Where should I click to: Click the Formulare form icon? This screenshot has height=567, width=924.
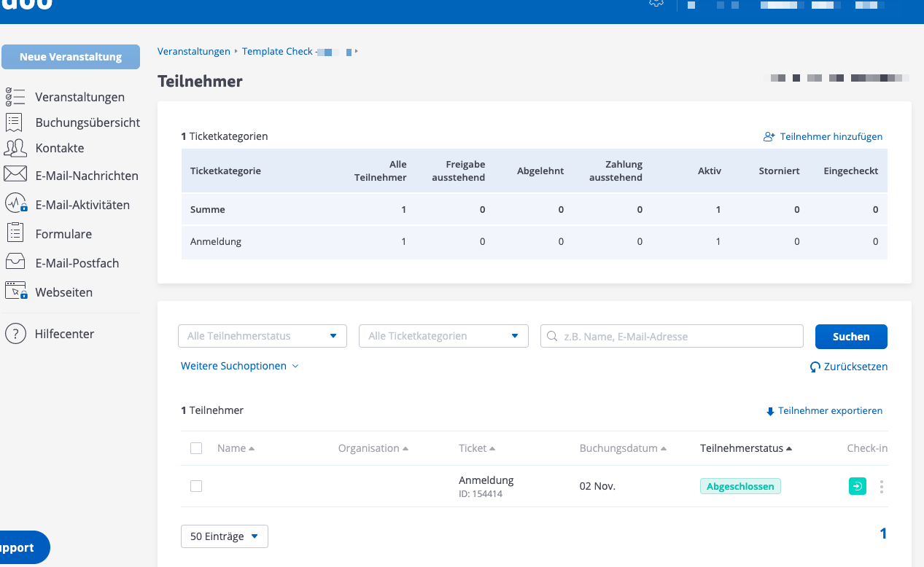(x=15, y=233)
